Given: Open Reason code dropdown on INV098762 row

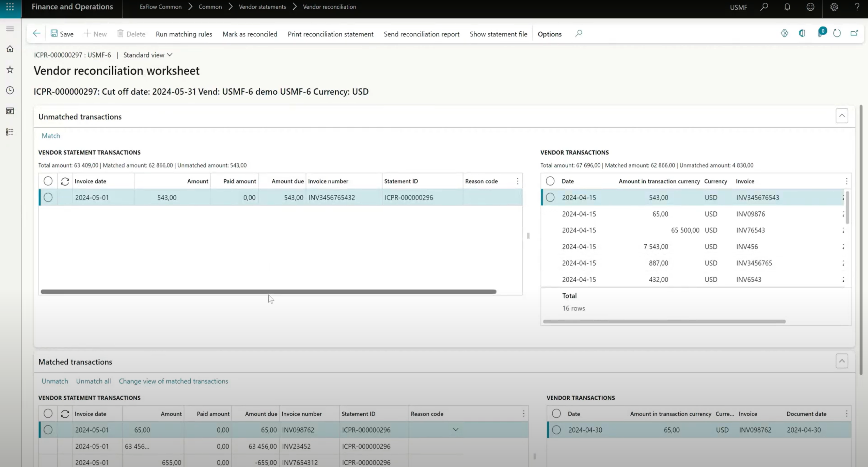Looking at the screenshot, I should click(455, 430).
